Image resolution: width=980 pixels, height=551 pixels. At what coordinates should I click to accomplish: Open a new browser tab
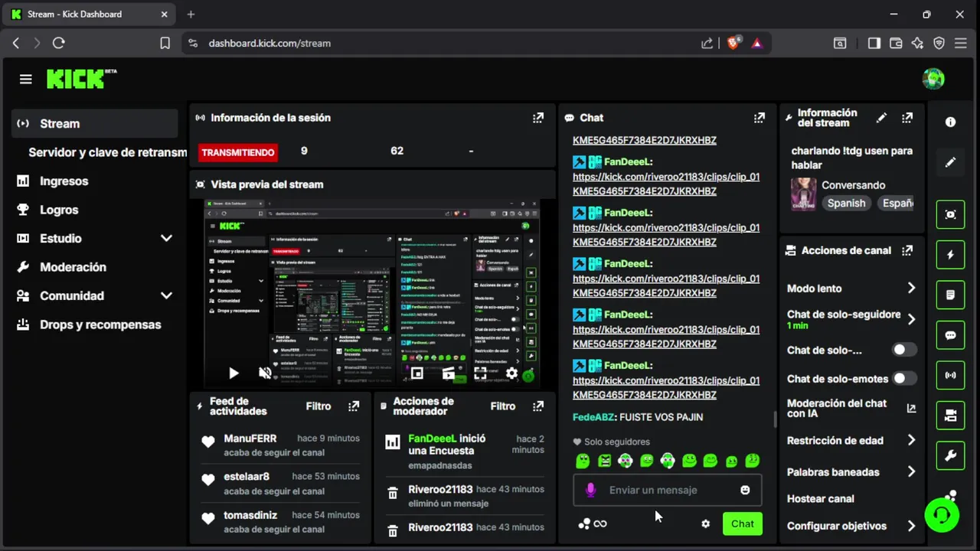pyautogui.click(x=191, y=15)
